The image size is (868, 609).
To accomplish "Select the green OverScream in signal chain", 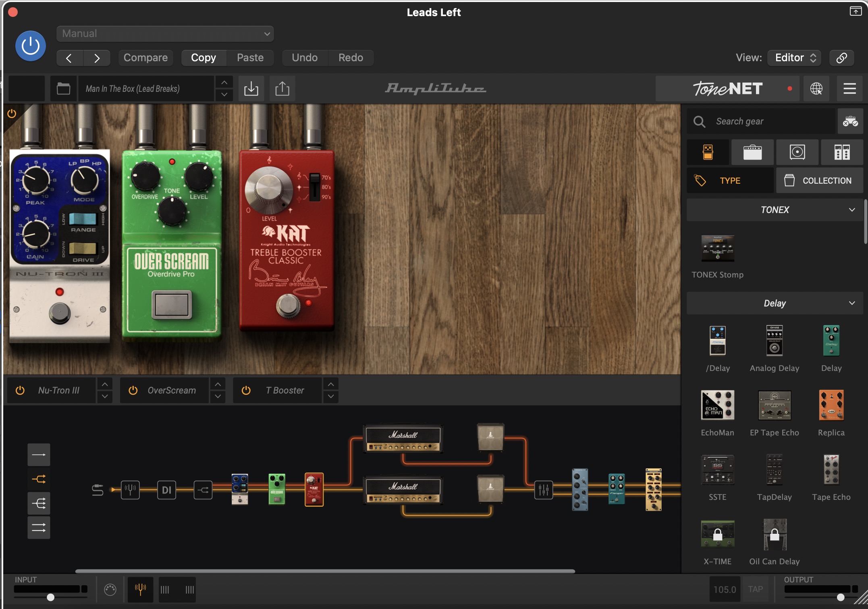I will tap(277, 489).
